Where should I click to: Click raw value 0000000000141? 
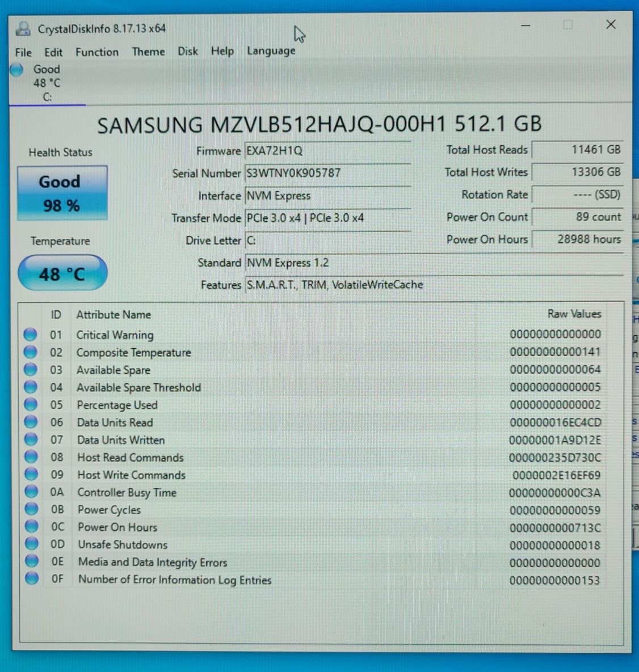[x=555, y=352]
